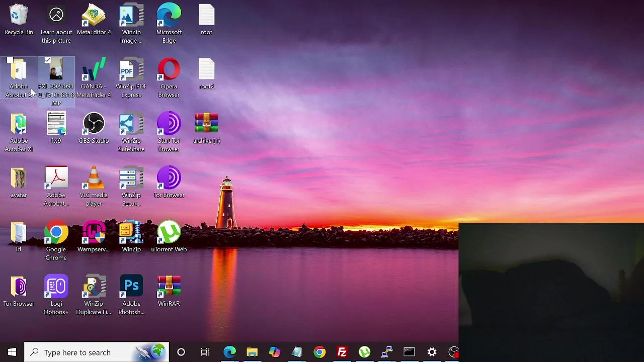Viewport: 644px width, 362px height.
Task: Launch Google Chrome from the taskbar
Action: [319, 352]
